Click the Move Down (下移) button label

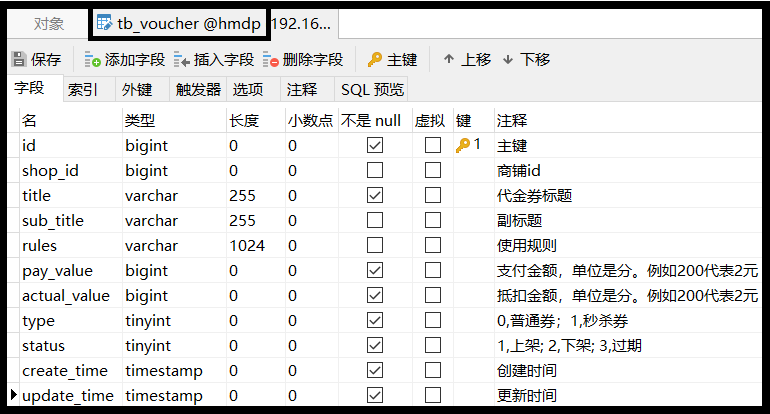[535, 60]
